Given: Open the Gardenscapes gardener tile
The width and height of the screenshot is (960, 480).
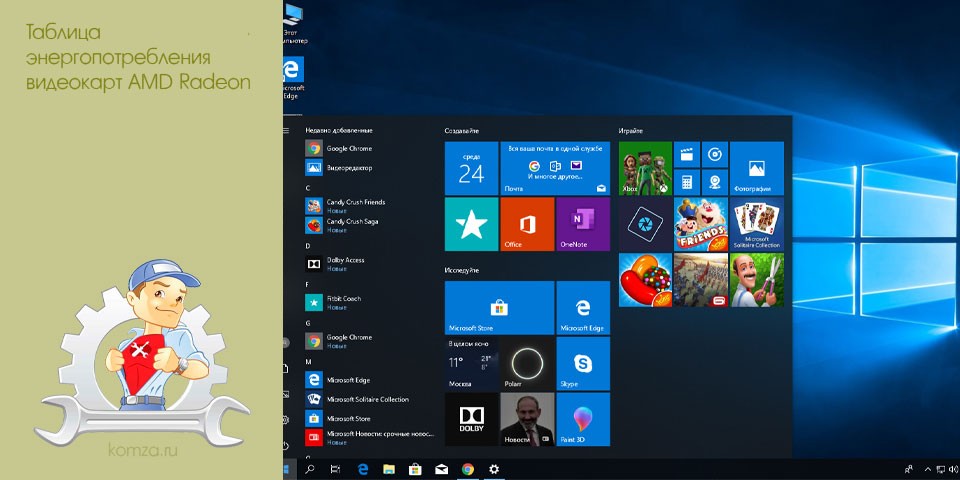Looking at the screenshot, I should click(757, 280).
